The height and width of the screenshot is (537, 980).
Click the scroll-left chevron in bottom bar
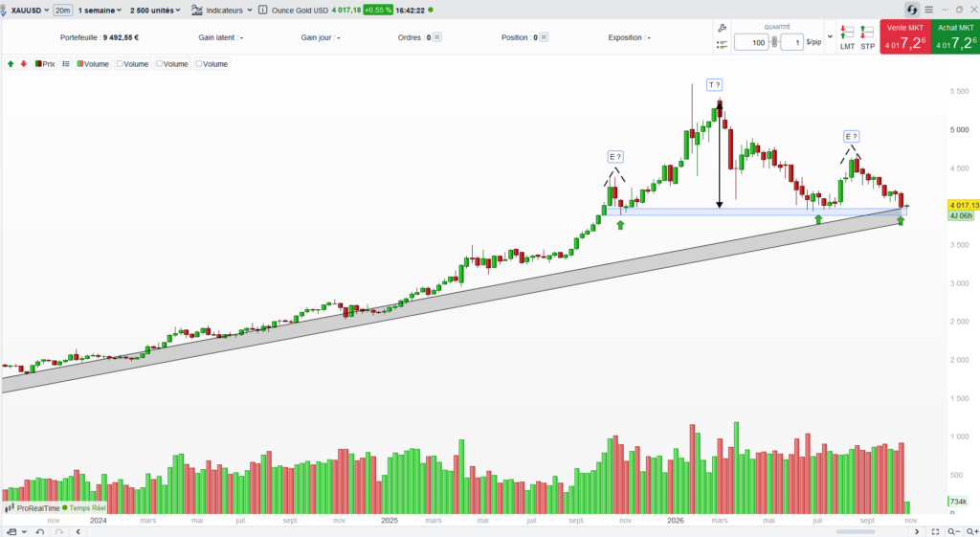tap(78, 531)
